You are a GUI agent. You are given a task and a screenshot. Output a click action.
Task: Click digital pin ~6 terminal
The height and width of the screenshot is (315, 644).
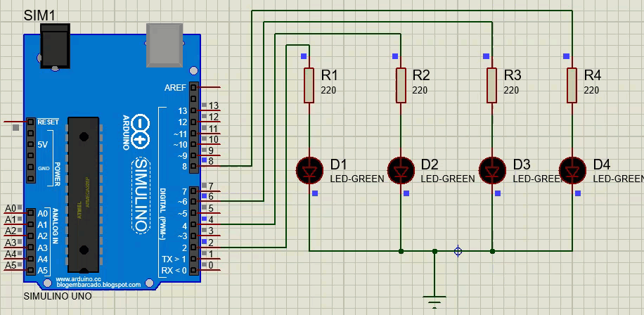coord(194,201)
